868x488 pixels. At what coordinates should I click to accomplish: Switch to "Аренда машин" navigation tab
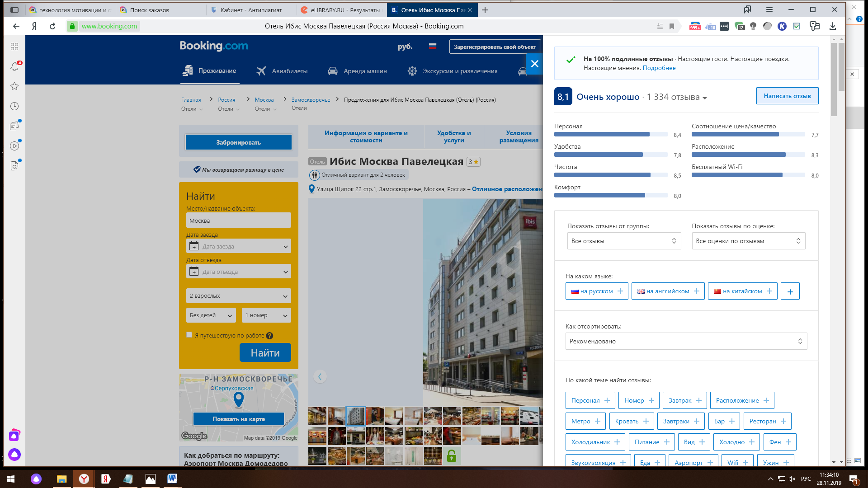(x=357, y=71)
